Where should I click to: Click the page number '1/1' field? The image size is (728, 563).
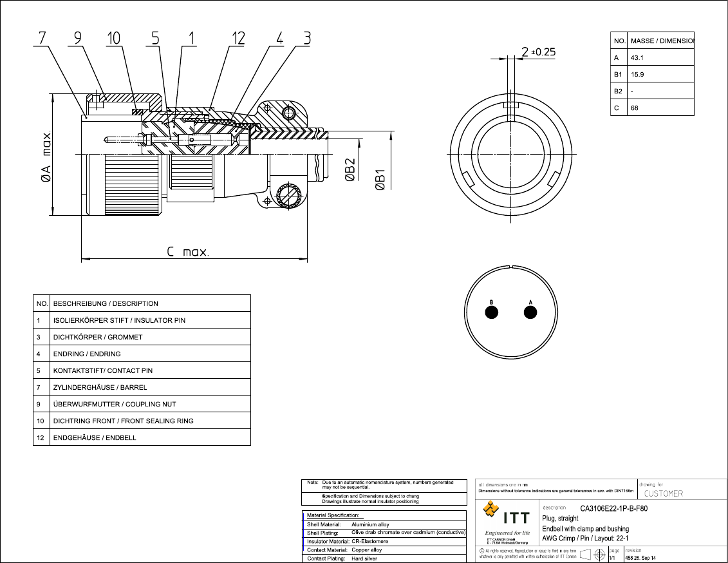coord(612,558)
